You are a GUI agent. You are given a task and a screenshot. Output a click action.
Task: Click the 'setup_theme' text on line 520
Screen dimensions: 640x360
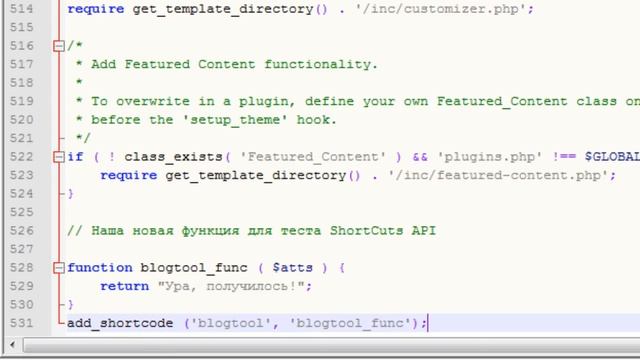tap(235, 120)
